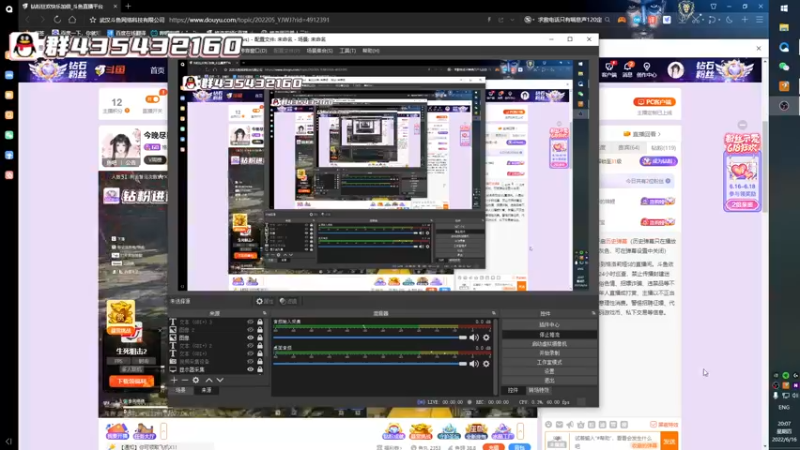Open source settings gear below the sources list
800x450 pixels.
click(196, 380)
